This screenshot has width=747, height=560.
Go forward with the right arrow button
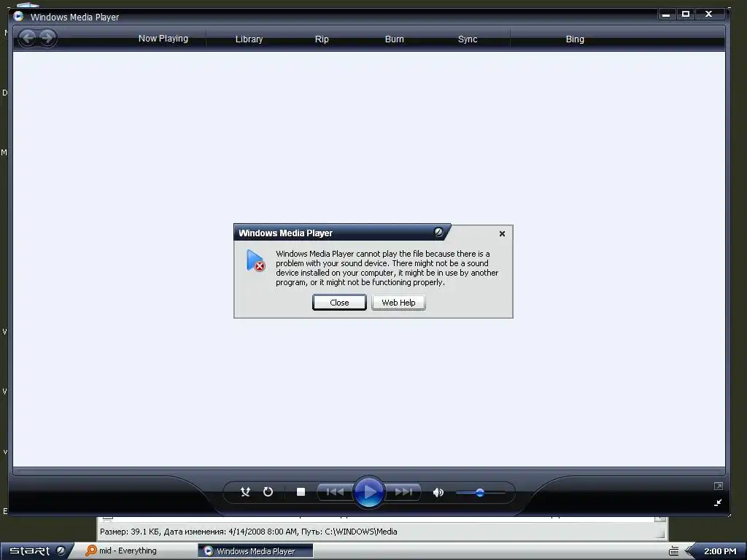point(47,38)
